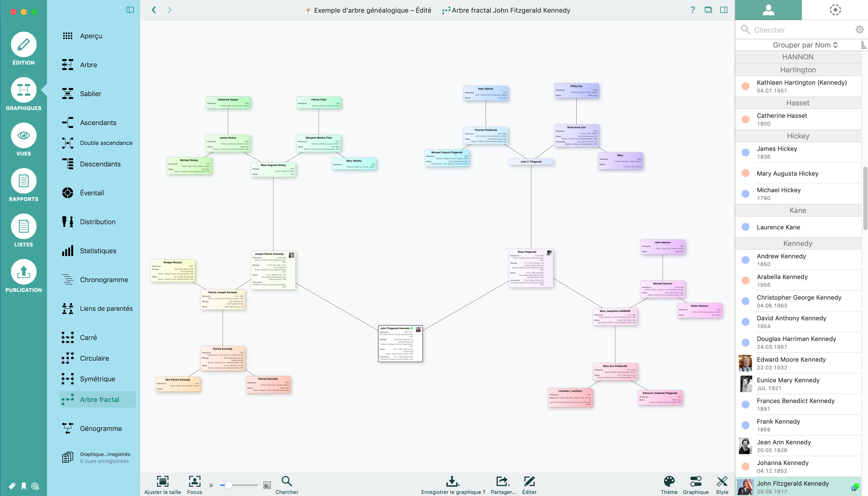
Task: Select Edward Moore Kennedy in list
Action: click(x=798, y=363)
